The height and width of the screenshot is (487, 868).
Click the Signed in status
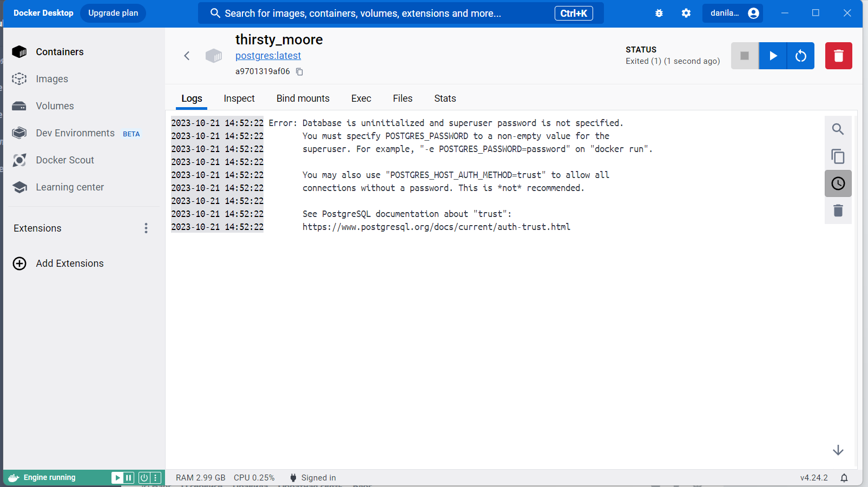pyautogui.click(x=313, y=478)
